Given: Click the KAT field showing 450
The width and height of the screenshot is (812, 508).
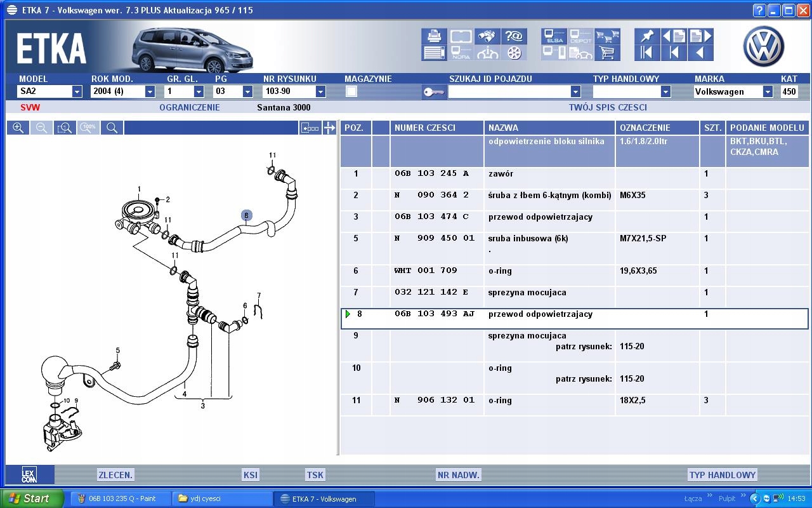Looking at the screenshot, I should tap(789, 91).
